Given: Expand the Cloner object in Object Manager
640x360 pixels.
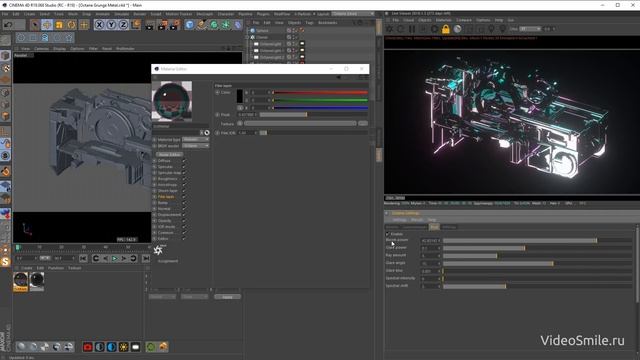Looking at the screenshot, I should coord(247,37).
